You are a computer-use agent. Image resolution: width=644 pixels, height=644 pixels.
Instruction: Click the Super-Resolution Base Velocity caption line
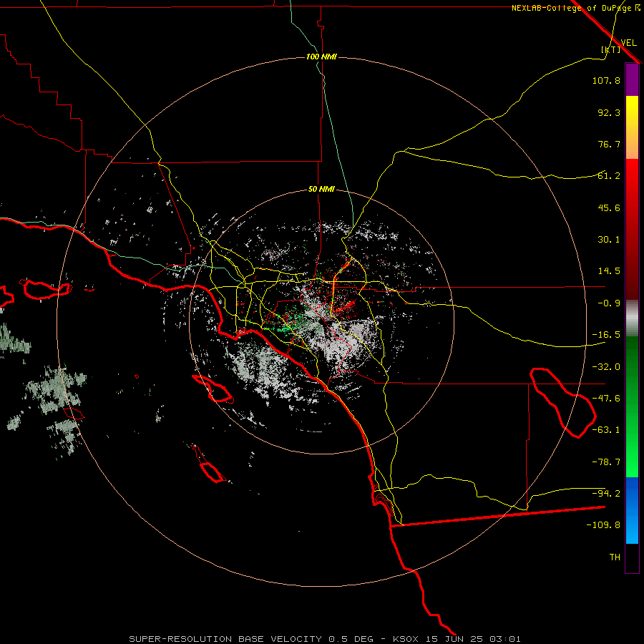[325, 639]
